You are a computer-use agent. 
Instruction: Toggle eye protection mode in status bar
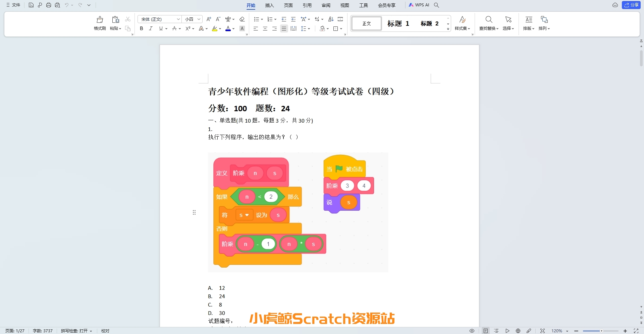point(472,331)
